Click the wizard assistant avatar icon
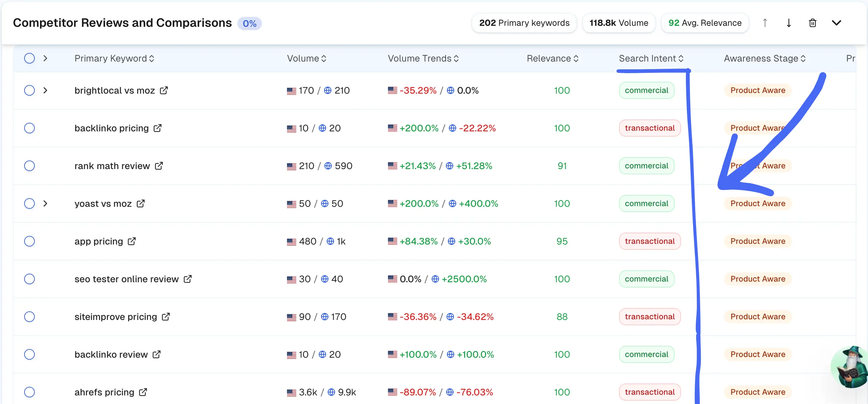 [851, 367]
